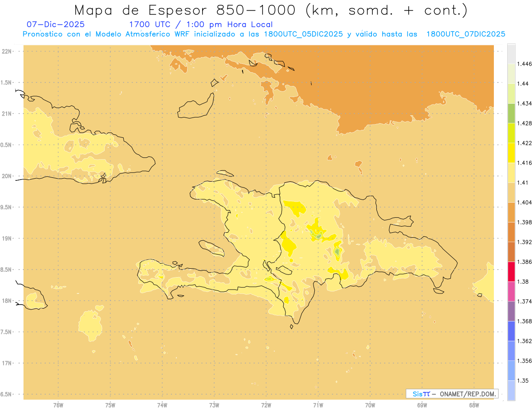Click the legend value '1.392'
532x411 pixels.
[524, 242]
